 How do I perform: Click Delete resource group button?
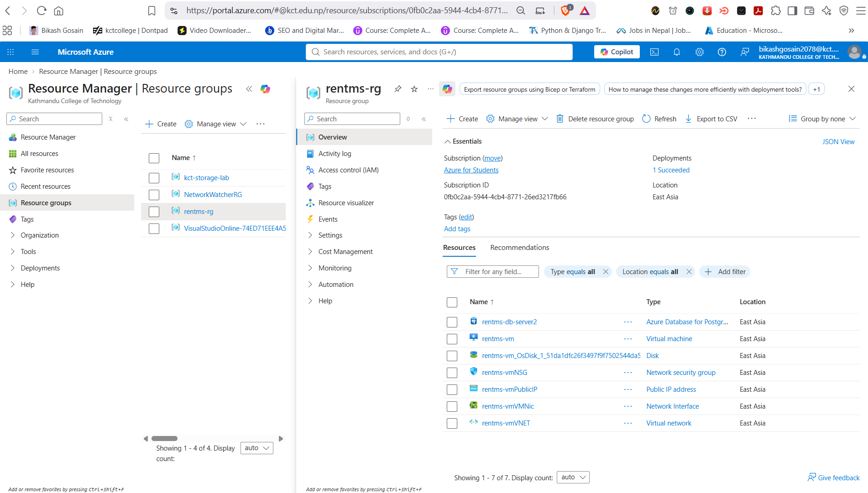(595, 119)
